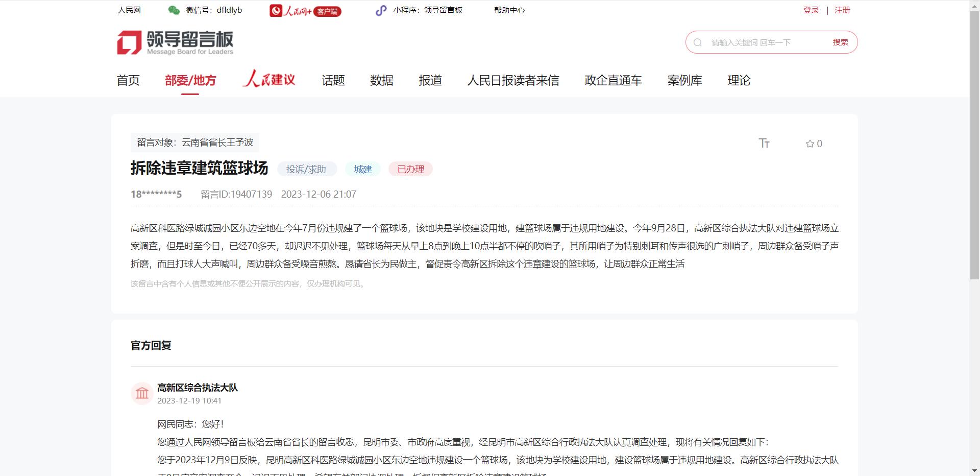Switch to the 数据 tab
Image resolution: width=980 pixels, height=476 pixels.
pyautogui.click(x=381, y=80)
